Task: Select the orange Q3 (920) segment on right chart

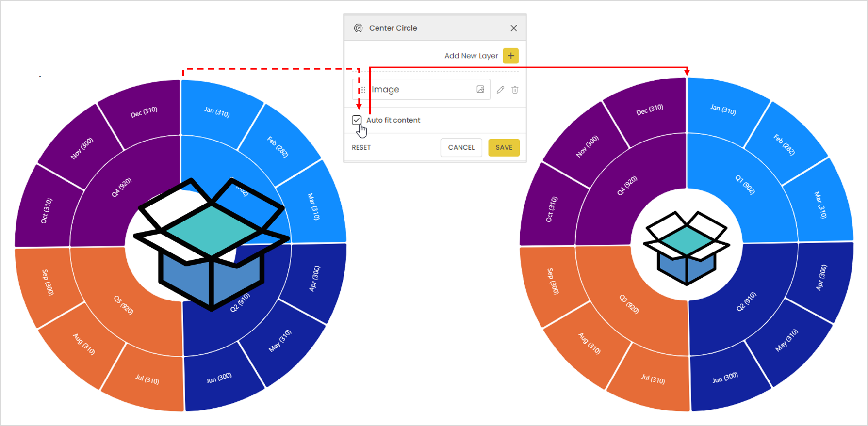Action: click(x=629, y=304)
